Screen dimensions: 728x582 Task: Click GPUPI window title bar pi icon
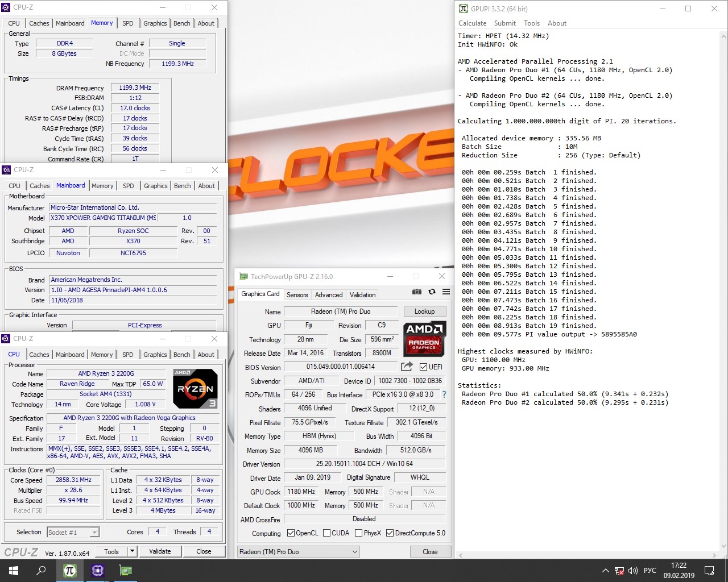click(464, 9)
